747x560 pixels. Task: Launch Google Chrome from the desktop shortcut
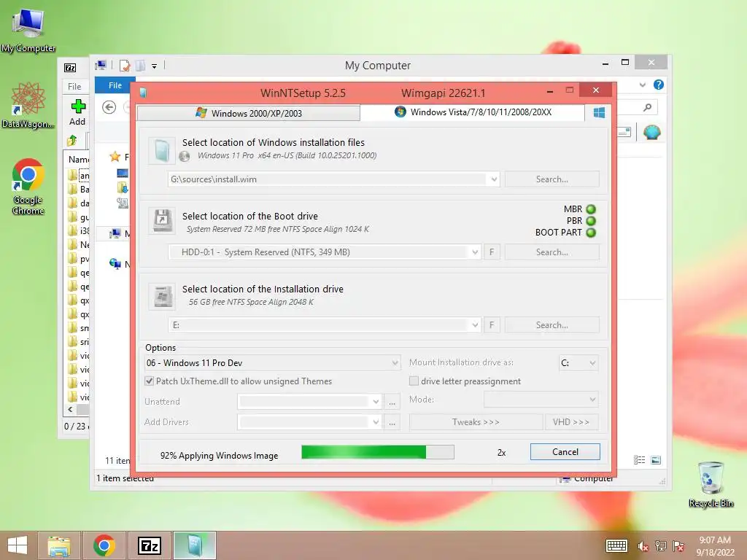[28, 186]
